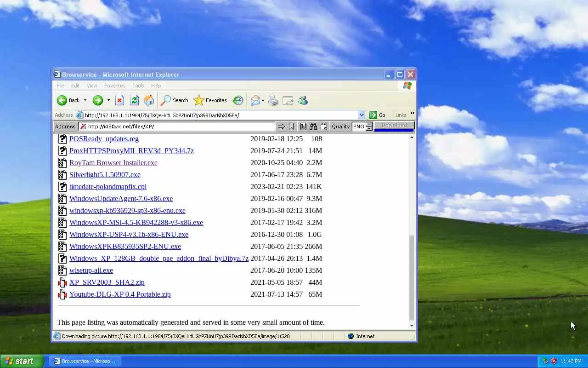Open the timedate-polandmapfix.cpl link
This screenshot has width=588, height=368.
click(x=108, y=186)
